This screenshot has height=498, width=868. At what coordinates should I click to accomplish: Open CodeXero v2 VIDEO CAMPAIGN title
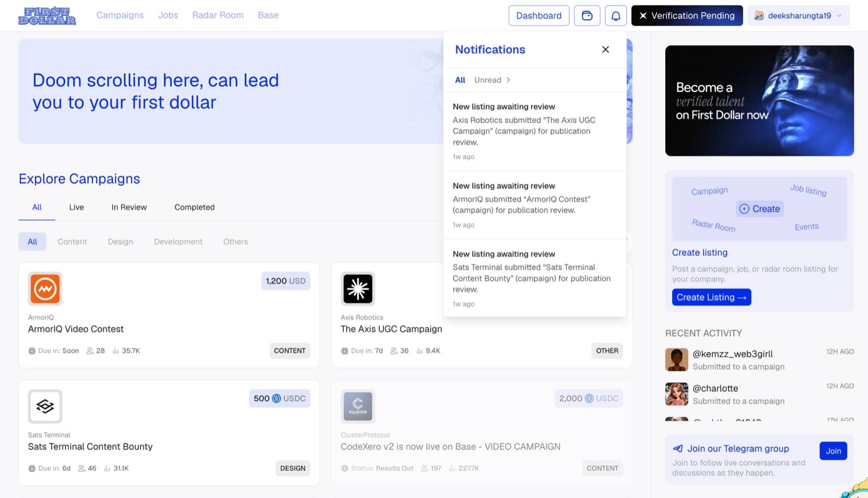point(450,446)
